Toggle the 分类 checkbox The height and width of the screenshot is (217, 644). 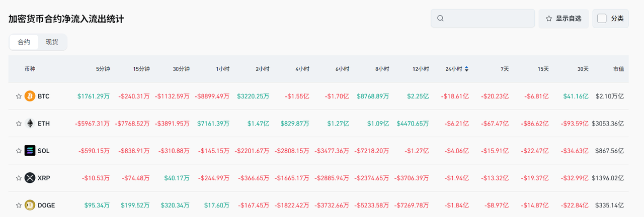coord(602,19)
